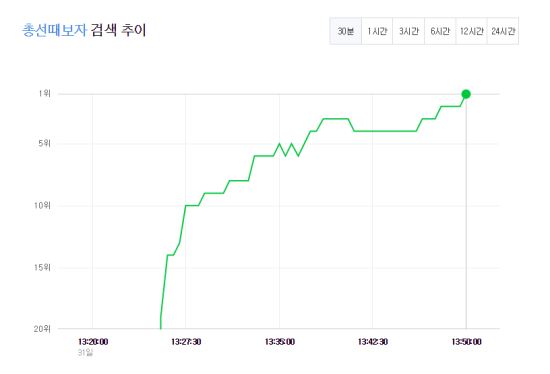Click the 13:20:00 time axis label
The height and width of the screenshot is (374, 550).
[93, 341]
